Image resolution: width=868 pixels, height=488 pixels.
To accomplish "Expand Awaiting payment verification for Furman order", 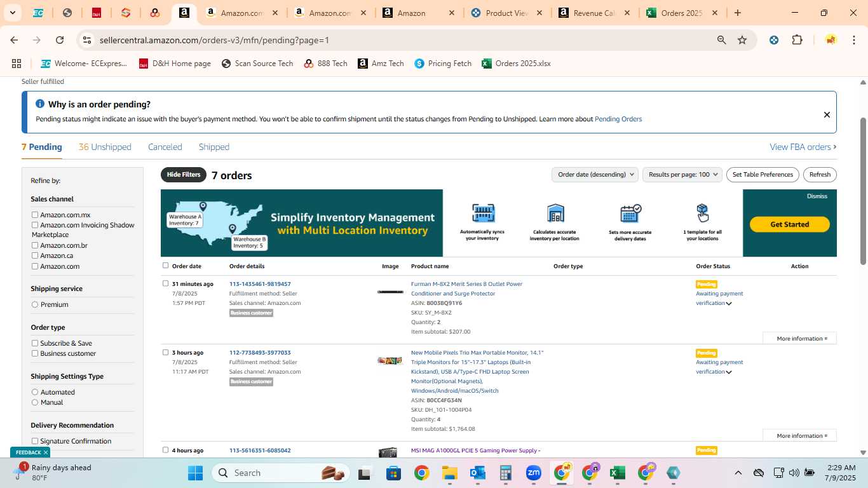I will coord(729,304).
